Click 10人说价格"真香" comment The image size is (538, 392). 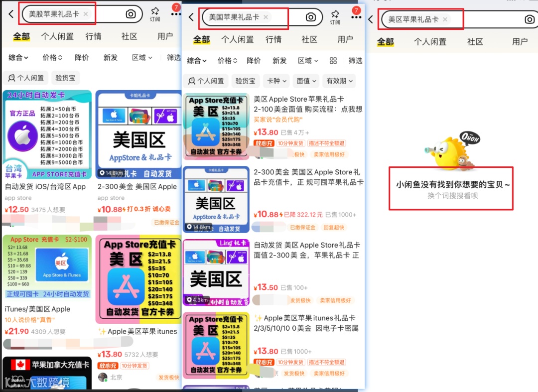click(x=29, y=320)
